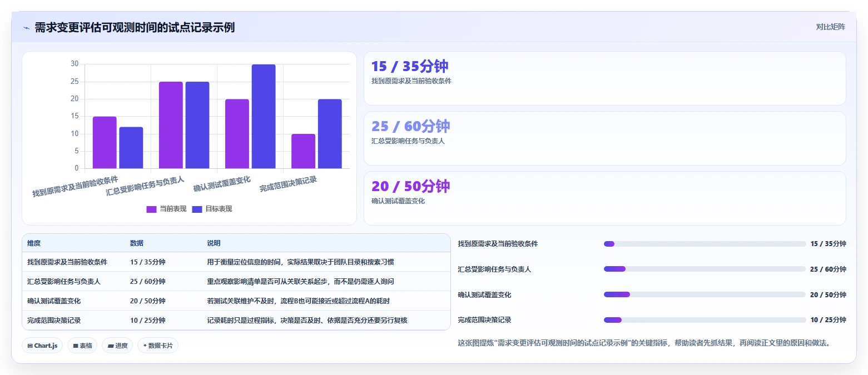Click the blue 目标表现 bar for 完成范围决策记录
868x375 pixels.
pyautogui.click(x=330, y=134)
